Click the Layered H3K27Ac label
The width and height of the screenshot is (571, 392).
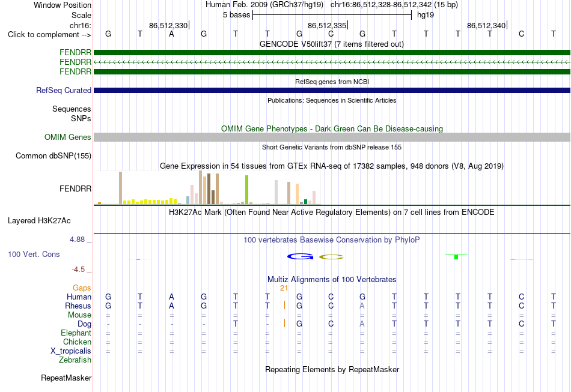(39, 221)
